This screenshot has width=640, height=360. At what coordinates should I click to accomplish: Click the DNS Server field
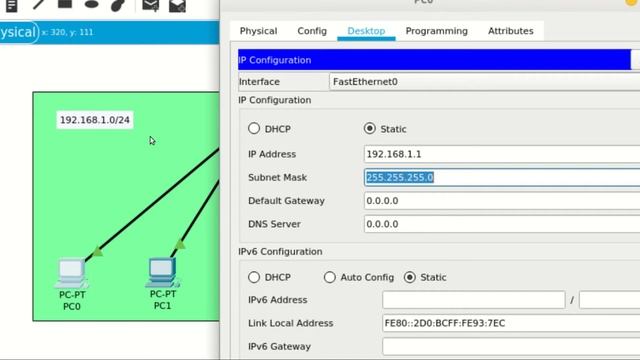point(502,224)
